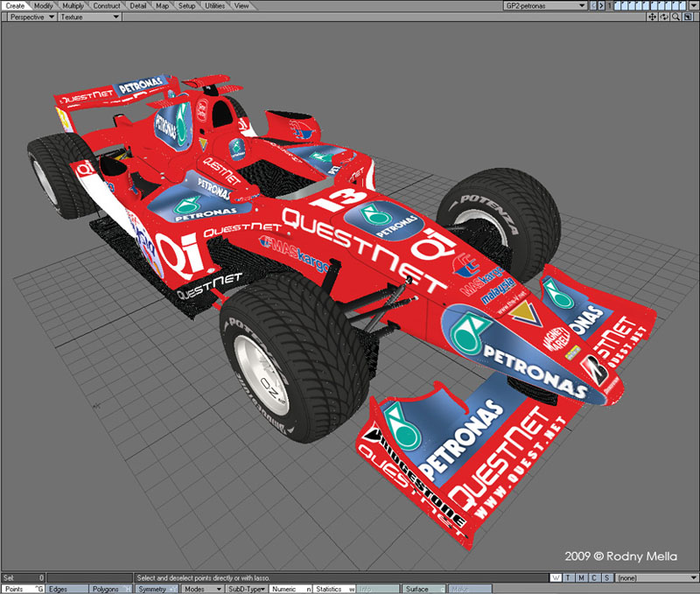Open the vertex map (none) selector
This screenshot has width=700, height=594.
[656, 578]
